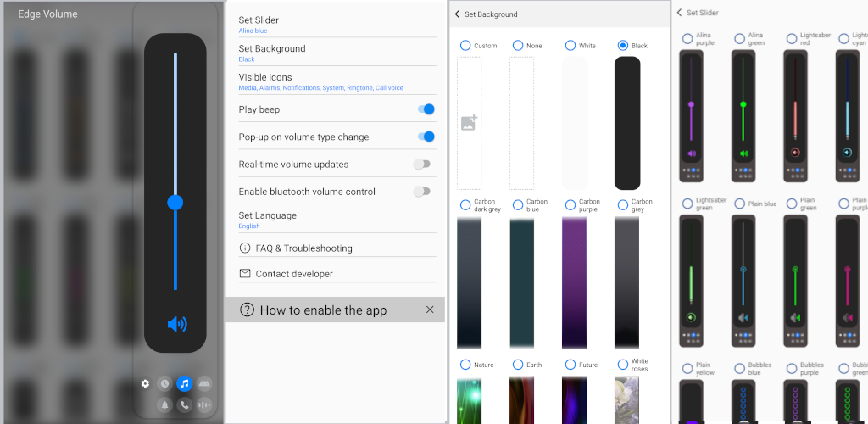The height and width of the screenshot is (424, 868).
Task: Choose Carbon dark grey radio option
Action: pyautogui.click(x=465, y=205)
